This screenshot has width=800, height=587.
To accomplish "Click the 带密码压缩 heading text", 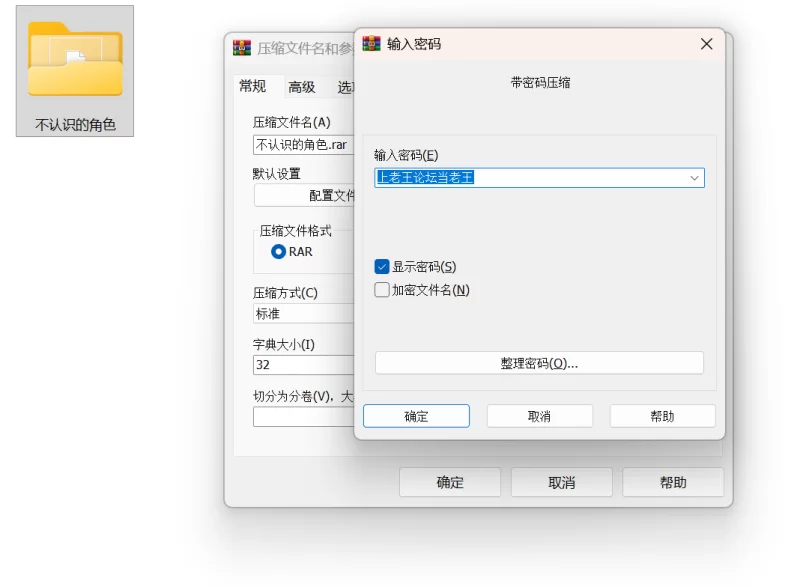I will 540,83.
